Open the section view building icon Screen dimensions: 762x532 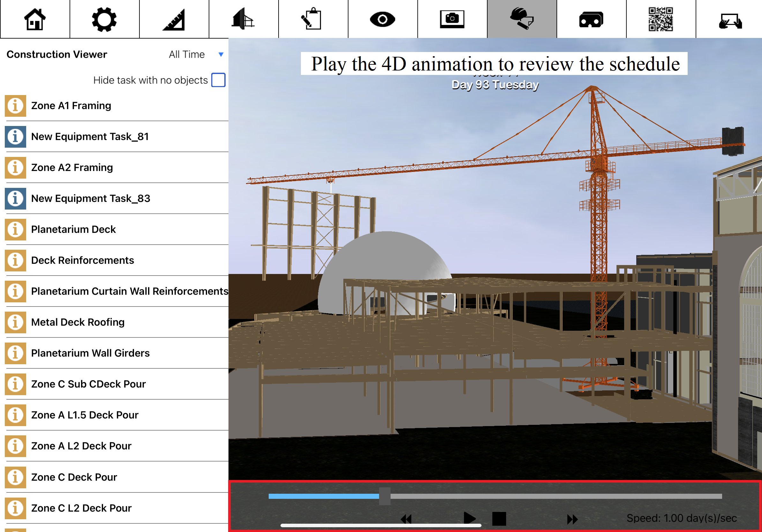[x=243, y=19]
